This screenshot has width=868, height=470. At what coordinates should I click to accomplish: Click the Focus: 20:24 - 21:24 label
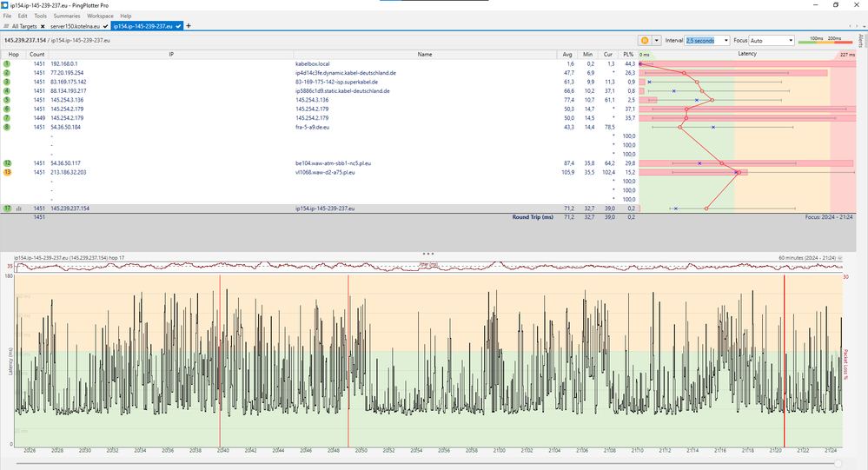[829, 217]
